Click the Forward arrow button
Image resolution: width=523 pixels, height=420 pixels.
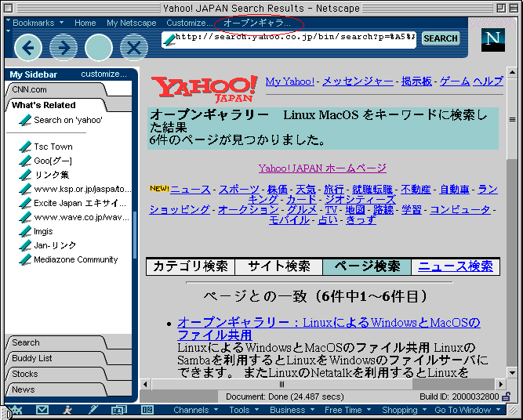pyautogui.click(x=64, y=48)
